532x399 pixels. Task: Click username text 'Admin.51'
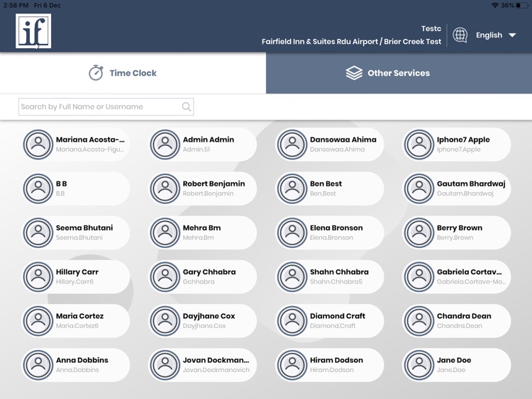196,149
